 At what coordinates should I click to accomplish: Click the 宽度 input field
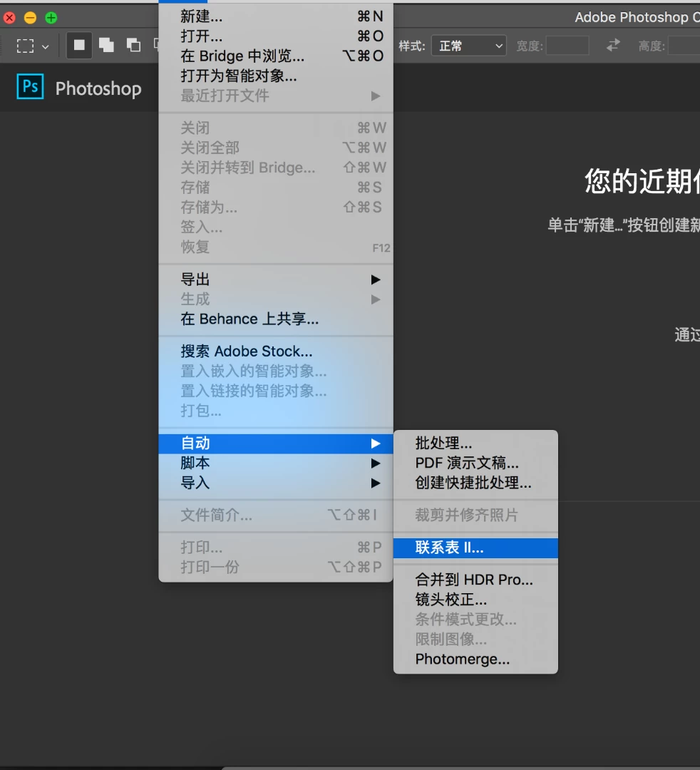567,46
